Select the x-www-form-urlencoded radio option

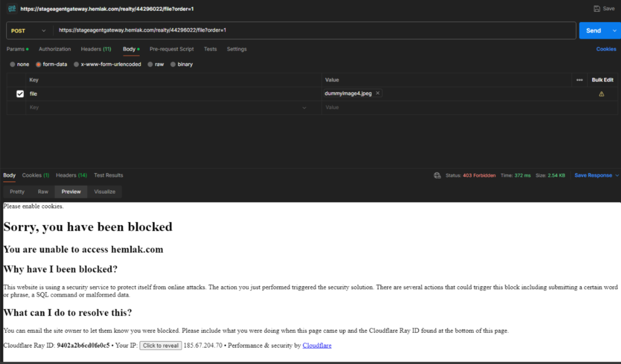(77, 65)
